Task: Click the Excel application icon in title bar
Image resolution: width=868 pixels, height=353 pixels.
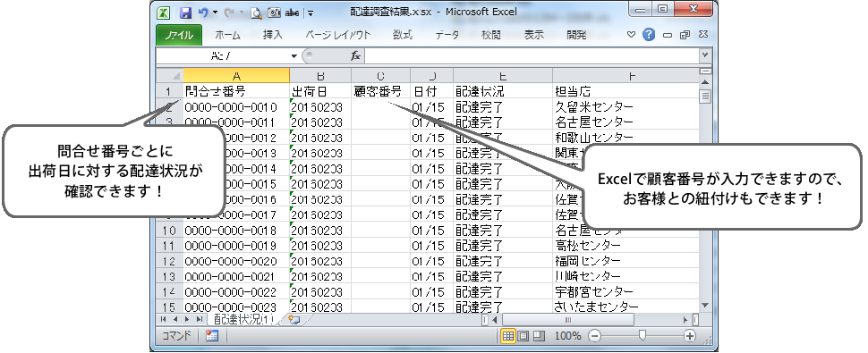Action: coord(163,13)
